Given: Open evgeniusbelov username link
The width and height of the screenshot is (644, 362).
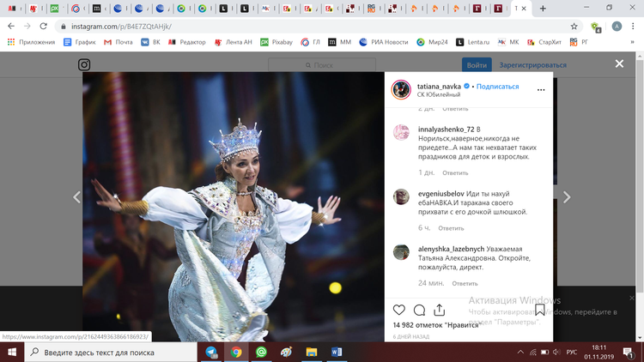Looking at the screenshot, I should [441, 194].
